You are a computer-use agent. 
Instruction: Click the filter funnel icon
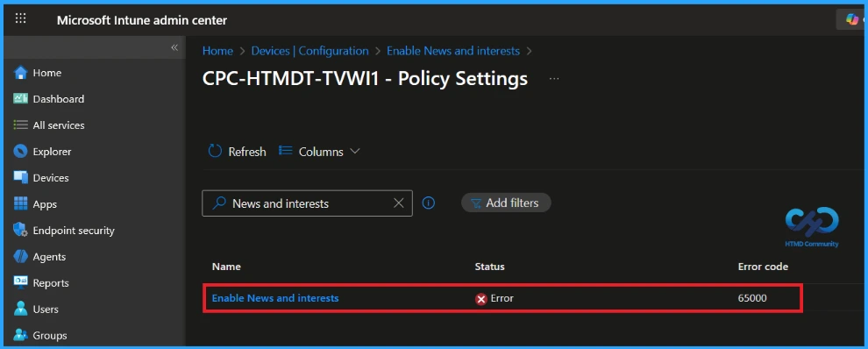tap(475, 203)
